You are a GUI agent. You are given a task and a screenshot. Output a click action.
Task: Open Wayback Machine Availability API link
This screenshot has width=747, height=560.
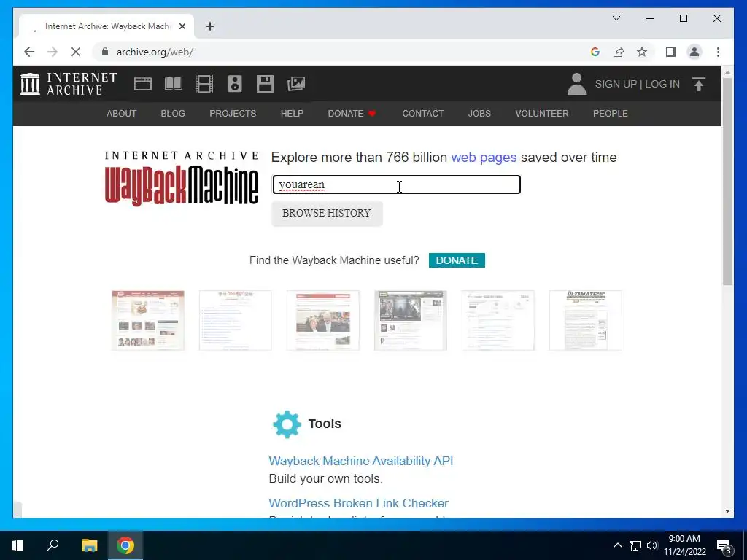(x=360, y=461)
